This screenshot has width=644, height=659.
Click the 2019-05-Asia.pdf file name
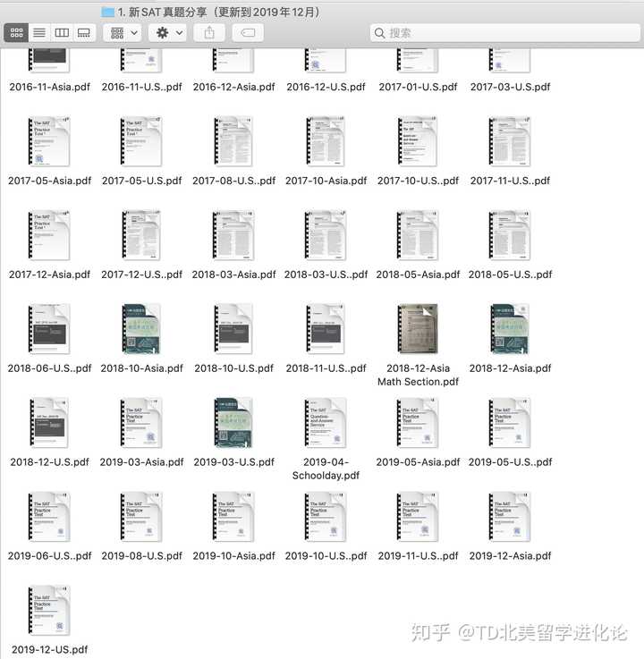pos(418,462)
